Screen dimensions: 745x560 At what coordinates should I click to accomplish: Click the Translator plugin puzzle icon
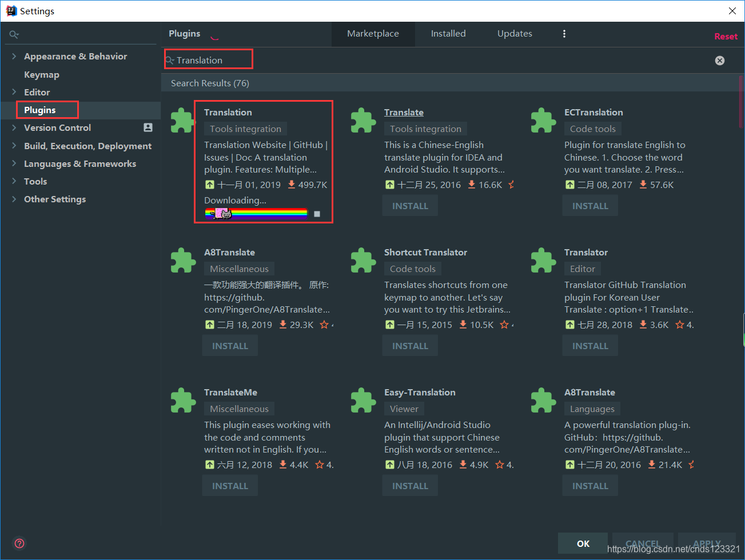tap(543, 261)
